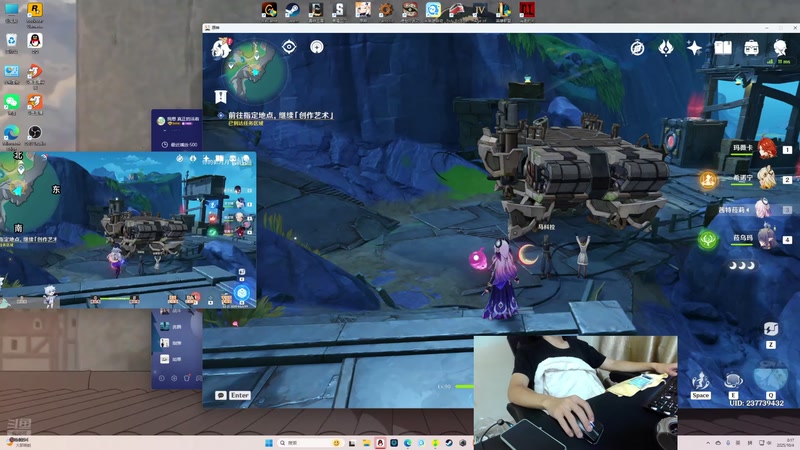800x450 pixels.
Task: Click the chat bubble icon
Action: coord(221,395)
